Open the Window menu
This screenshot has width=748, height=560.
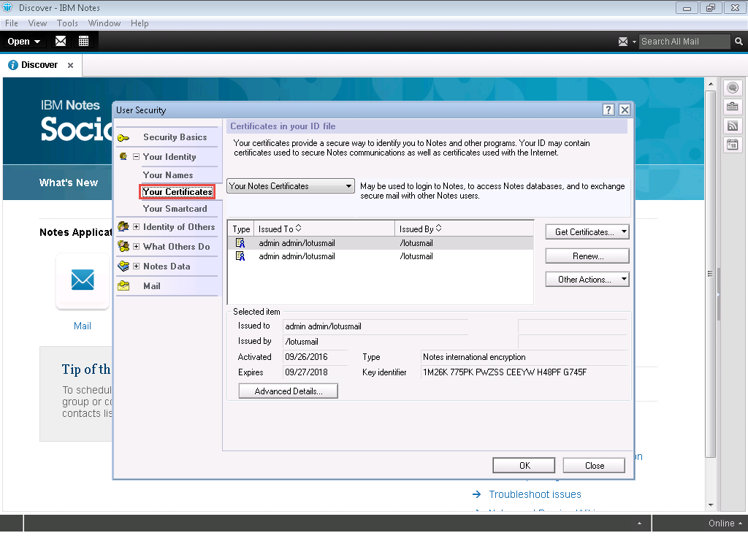pos(104,23)
